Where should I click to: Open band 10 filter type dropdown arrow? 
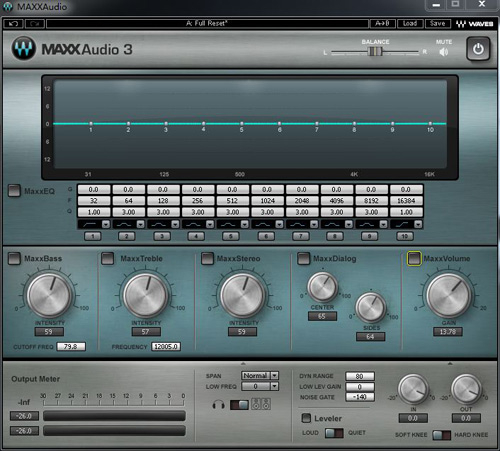(x=418, y=224)
